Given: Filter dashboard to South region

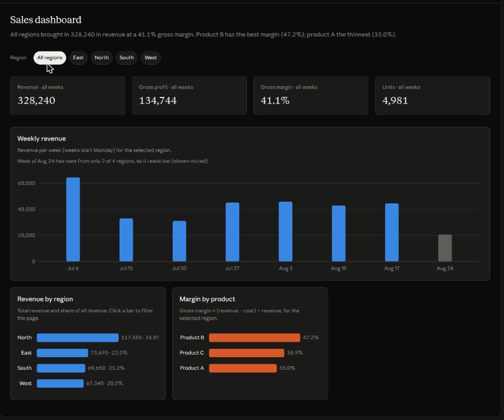Looking at the screenshot, I should point(127,58).
